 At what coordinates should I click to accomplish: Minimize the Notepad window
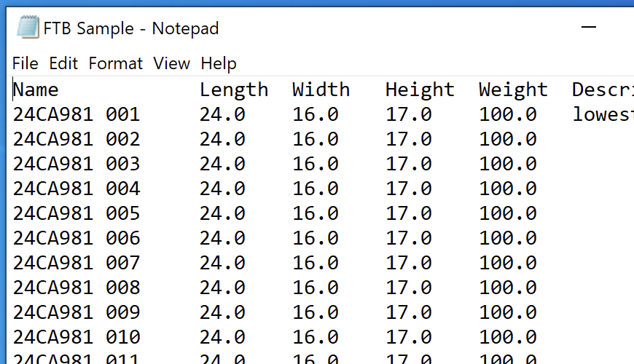[x=589, y=28]
